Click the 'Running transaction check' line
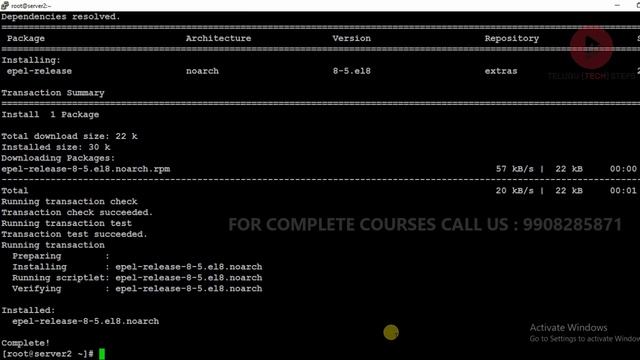This screenshot has width=640, height=360. tap(69, 202)
